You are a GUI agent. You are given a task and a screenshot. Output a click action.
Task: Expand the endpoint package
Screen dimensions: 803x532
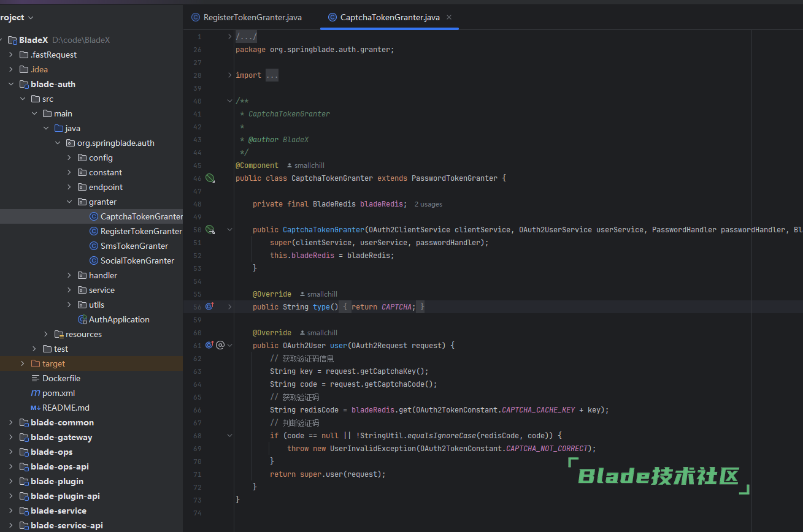69,187
